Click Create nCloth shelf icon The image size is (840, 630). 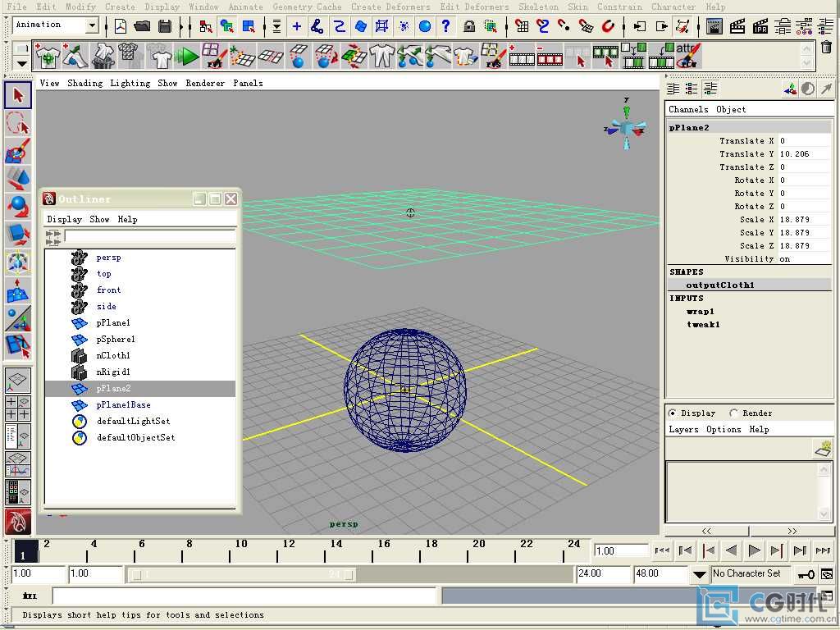click(x=47, y=56)
